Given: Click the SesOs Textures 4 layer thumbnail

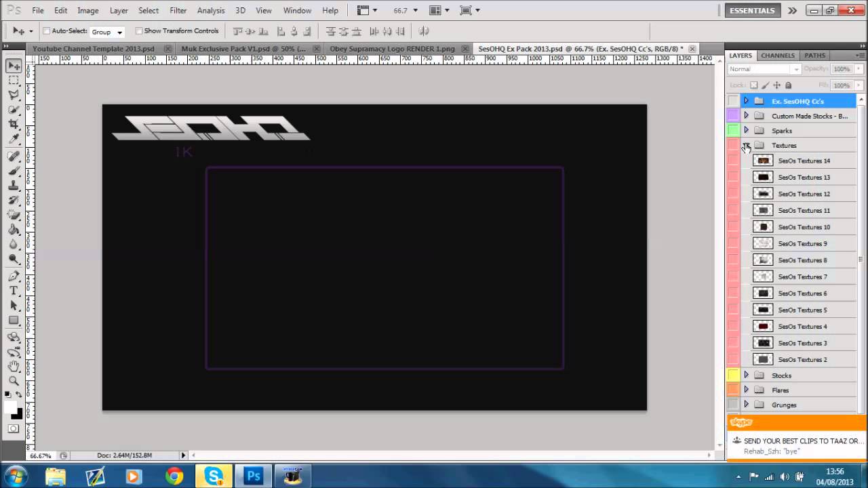Looking at the screenshot, I should 764,327.
